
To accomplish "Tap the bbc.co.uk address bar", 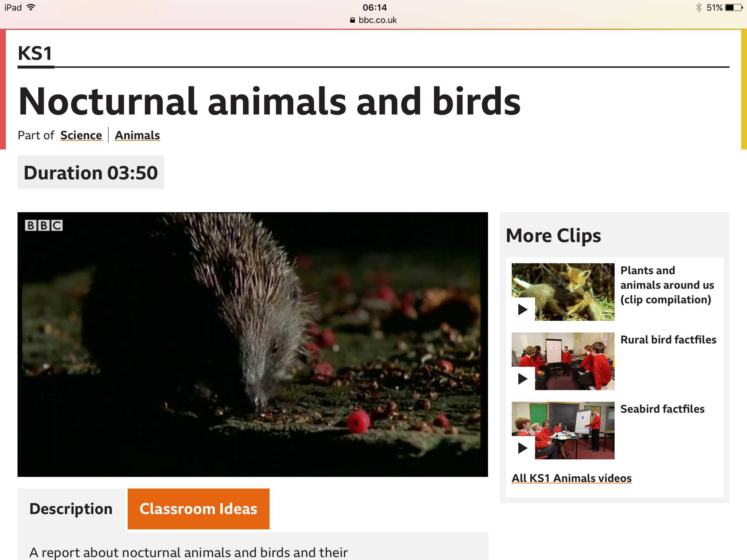I will (377, 20).
